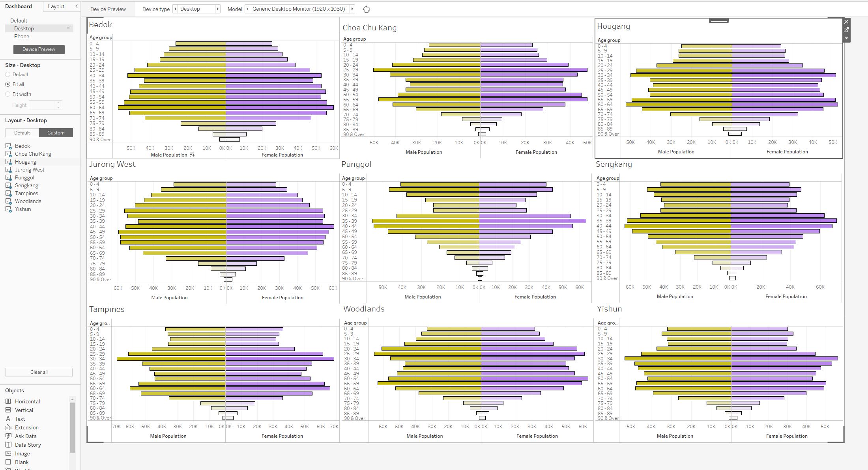This screenshot has height=470, width=868.
Task: Select the Fit all radio option
Action: click(8, 84)
